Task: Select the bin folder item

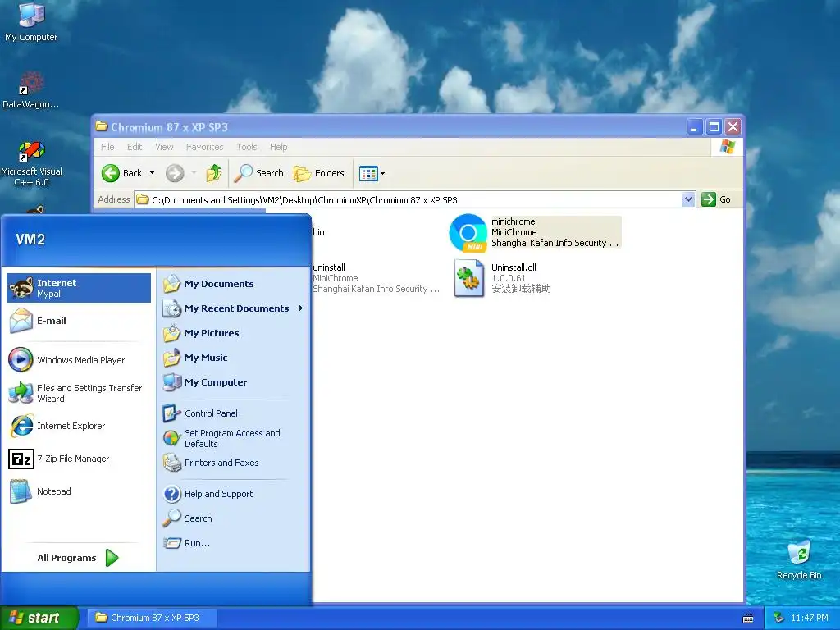Action: click(319, 232)
